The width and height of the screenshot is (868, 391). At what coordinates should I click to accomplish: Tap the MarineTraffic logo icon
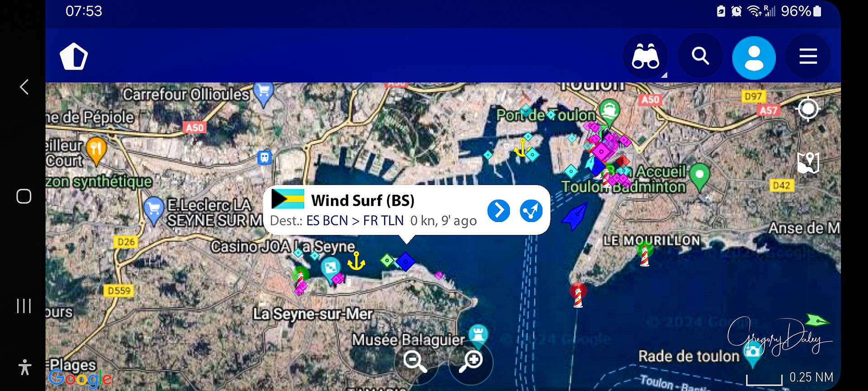[x=74, y=57]
